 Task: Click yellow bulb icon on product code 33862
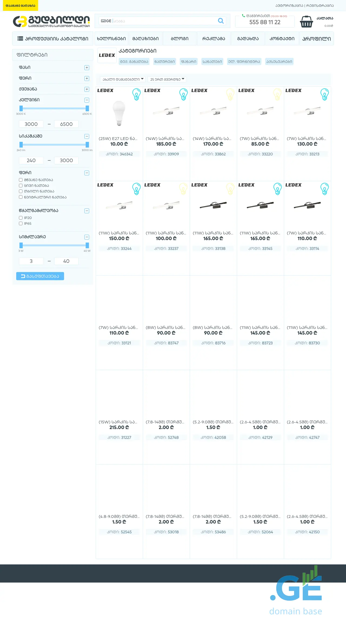(230, 94)
